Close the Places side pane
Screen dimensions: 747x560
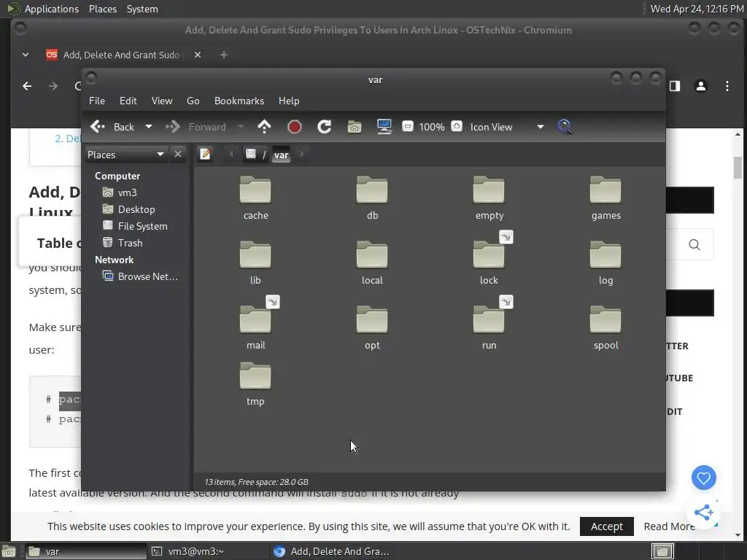pos(178,155)
